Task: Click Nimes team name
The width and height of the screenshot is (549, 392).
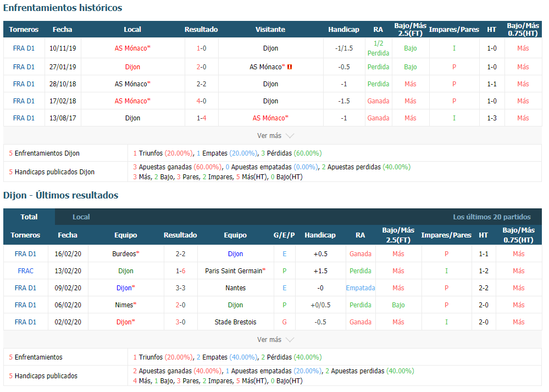Action: 126,305
